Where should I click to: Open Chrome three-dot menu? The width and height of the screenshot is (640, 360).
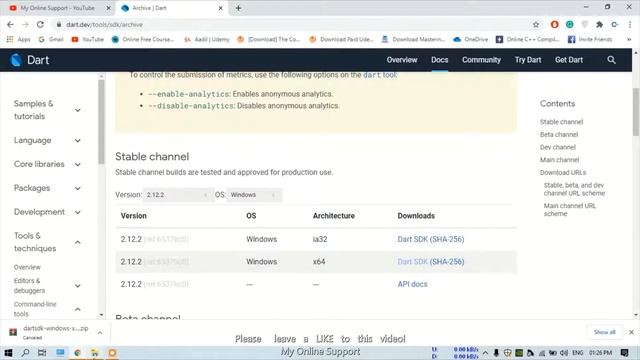pyautogui.click(x=630, y=24)
